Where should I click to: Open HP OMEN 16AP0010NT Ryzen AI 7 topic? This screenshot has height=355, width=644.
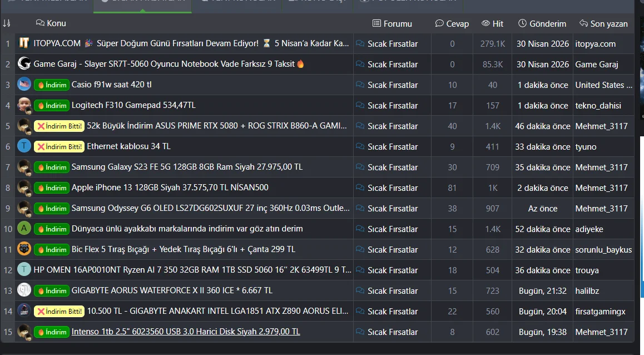(192, 269)
